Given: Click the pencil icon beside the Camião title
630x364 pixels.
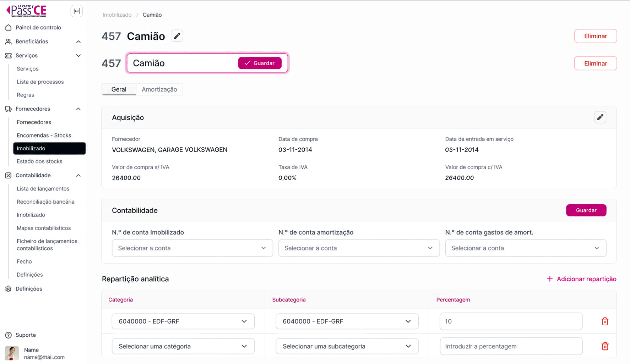Looking at the screenshot, I should point(177,36).
